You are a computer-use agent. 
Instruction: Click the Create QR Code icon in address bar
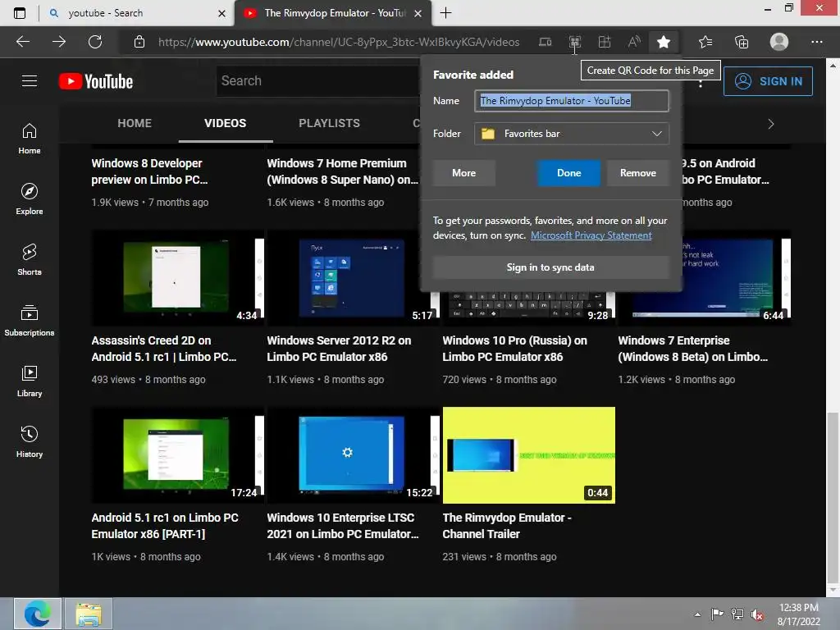pos(575,42)
